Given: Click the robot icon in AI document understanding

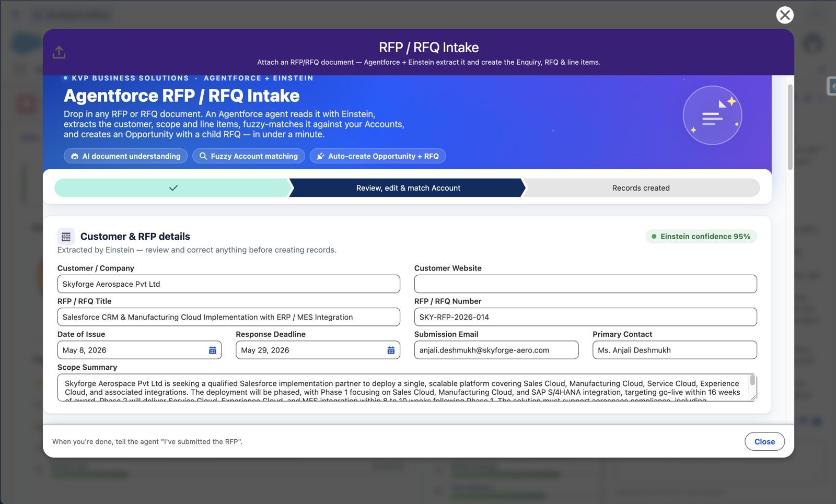Looking at the screenshot, I should tap(75, 156).
